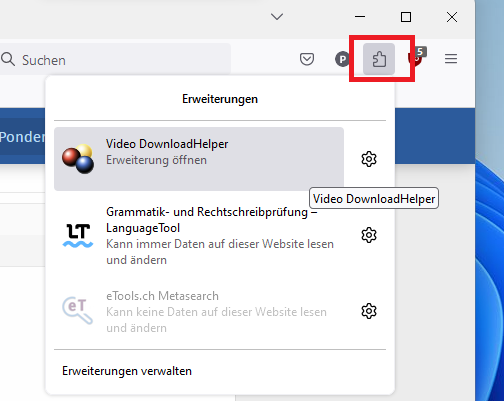This screenshot has height=401, width=504.
Task: Expand the list-all-tabs chevron in title bar
Action: [277, 16]
